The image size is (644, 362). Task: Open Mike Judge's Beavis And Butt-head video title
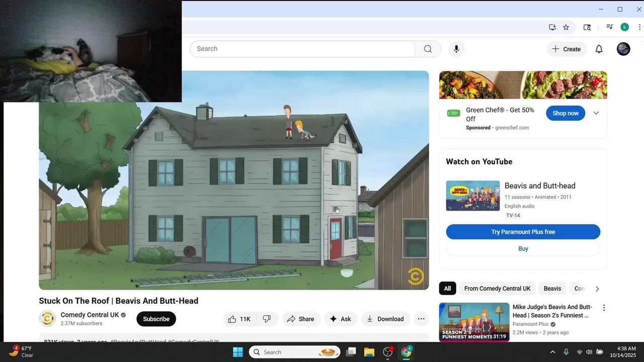click(552, 311)
